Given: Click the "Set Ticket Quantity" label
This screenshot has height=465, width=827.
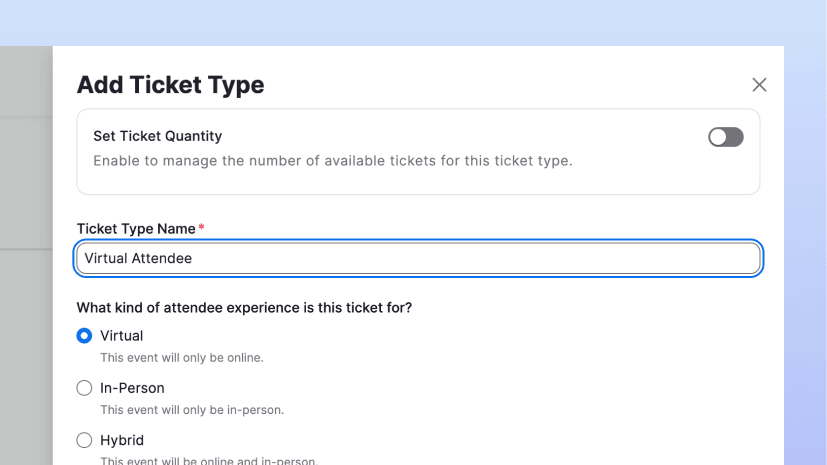Looking at the screenshot, I should point(157,136).
